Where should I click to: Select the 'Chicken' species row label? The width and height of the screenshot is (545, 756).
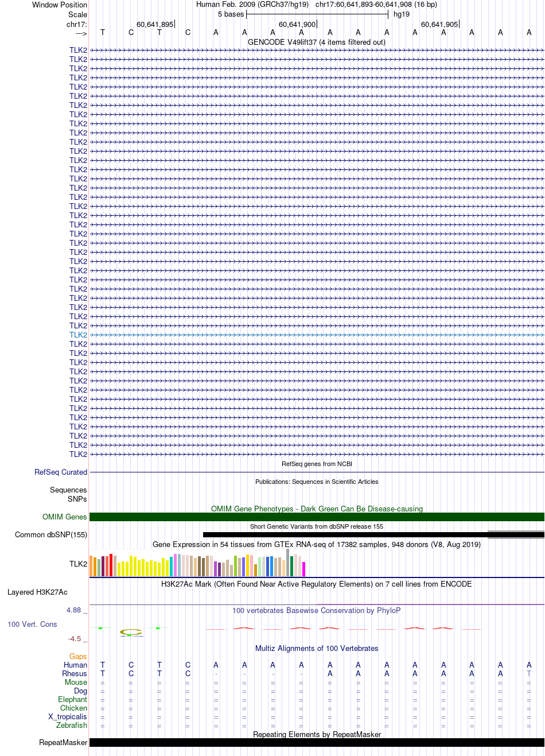click(74, 708)
